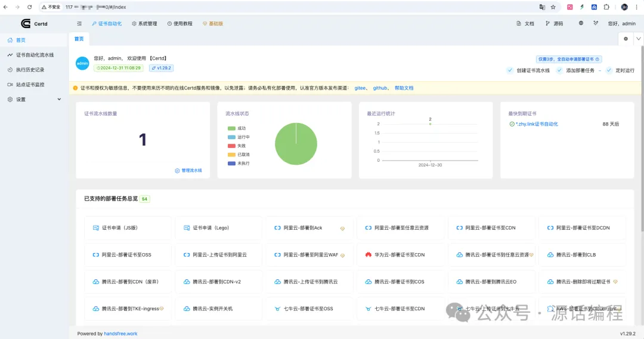The width and height of the screenshot is (644, 339).
Task: Click the 管理流水线 link
Action: (188, 171)
